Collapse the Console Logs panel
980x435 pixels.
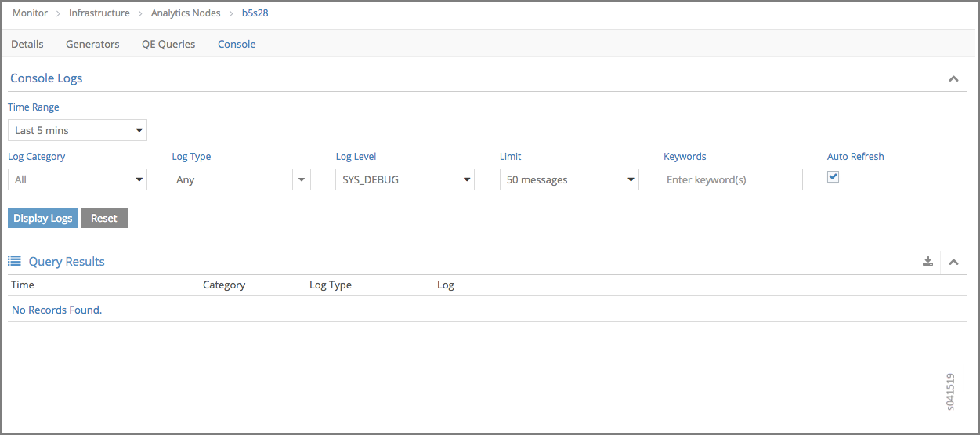pos(953,78)
